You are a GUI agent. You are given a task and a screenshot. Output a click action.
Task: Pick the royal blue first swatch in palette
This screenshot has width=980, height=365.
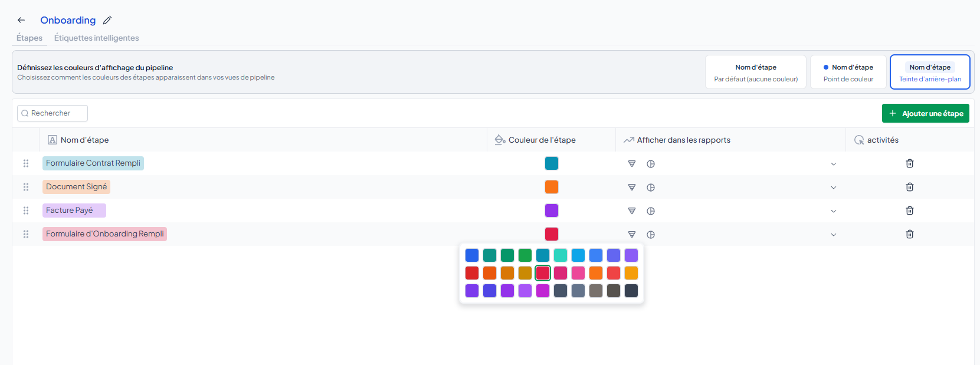pyautogui.click(x=472, y=255)
